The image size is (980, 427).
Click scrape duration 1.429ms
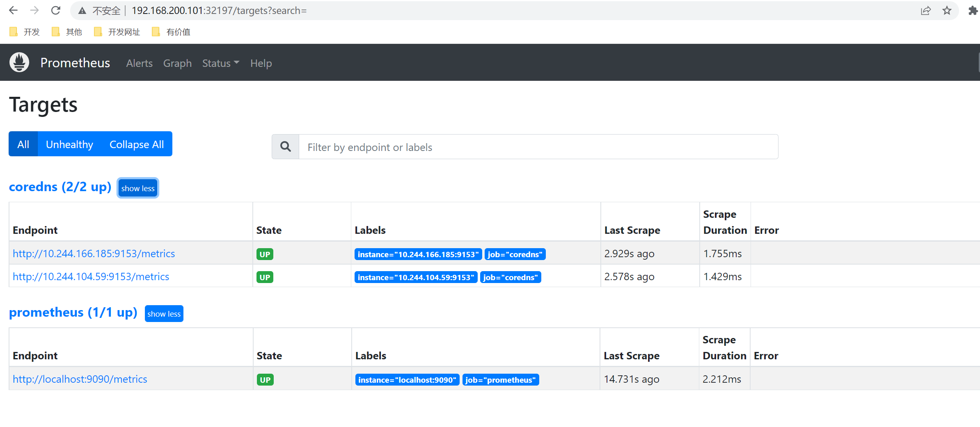click(722, 276)
